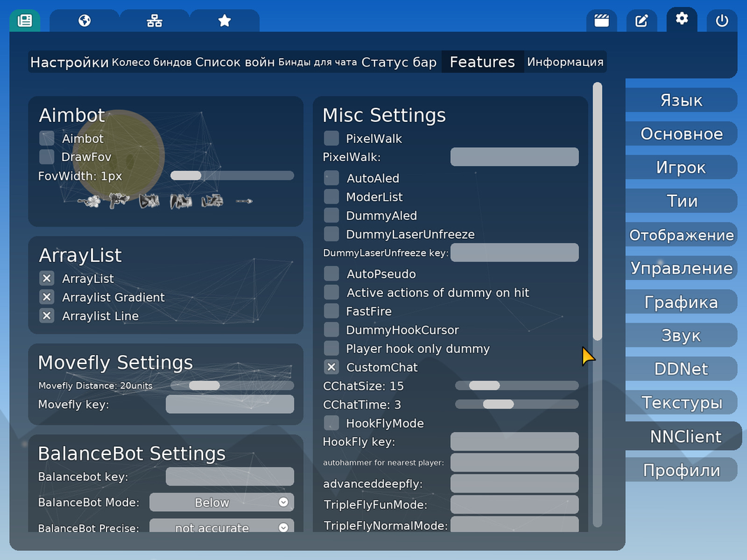747x560 pixels.
Task: Switch to the Настройки tab
Action: (69, 62)
